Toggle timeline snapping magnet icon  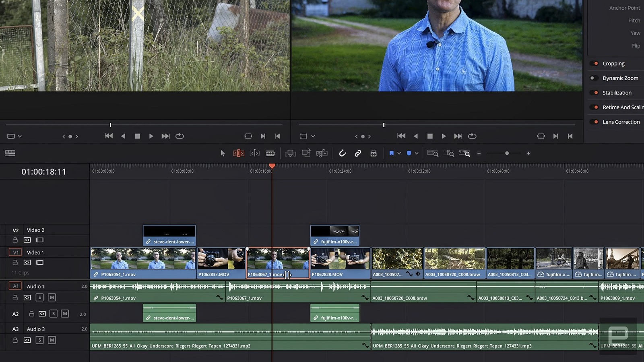pos(343,153)
